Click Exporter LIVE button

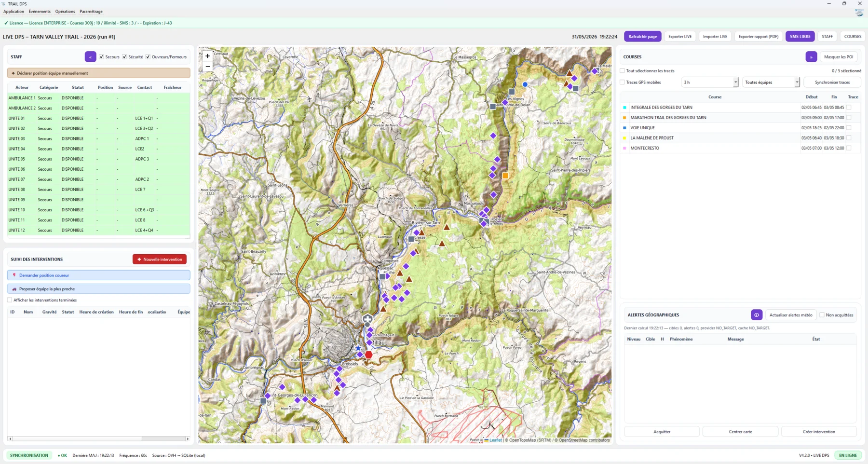click(680, 37)
